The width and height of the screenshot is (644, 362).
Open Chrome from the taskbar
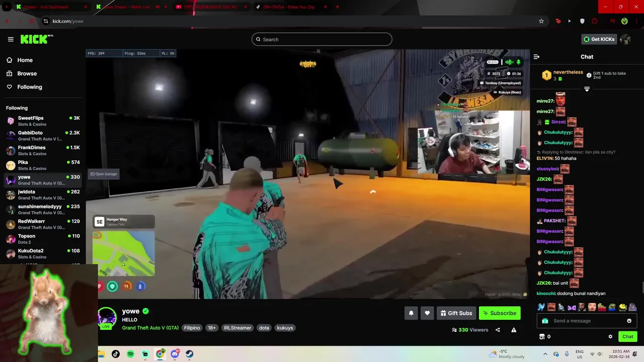[160, 354]
